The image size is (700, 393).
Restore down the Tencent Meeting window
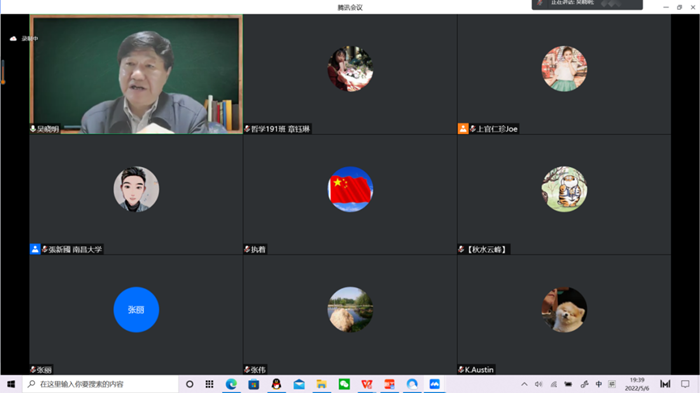click(679, 7)
